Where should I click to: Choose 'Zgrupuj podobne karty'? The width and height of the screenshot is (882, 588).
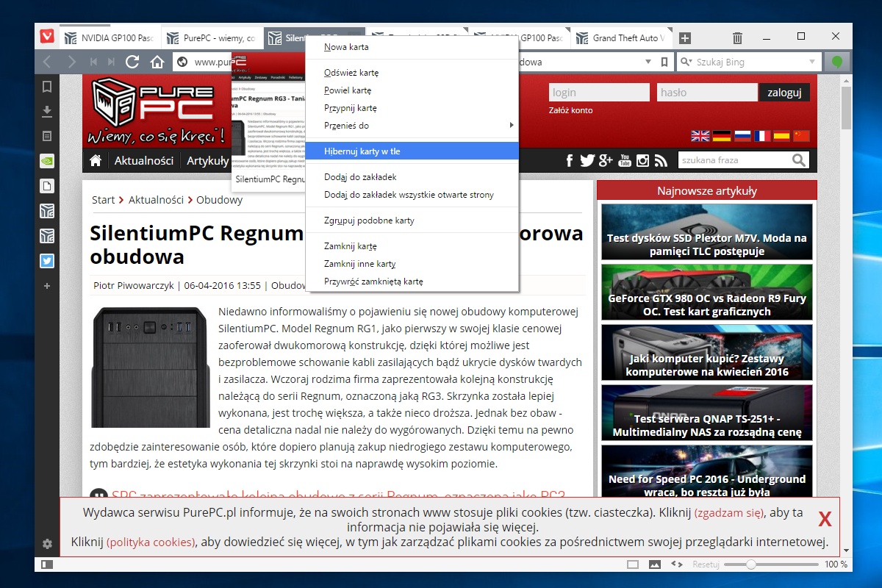click(412, 220)
